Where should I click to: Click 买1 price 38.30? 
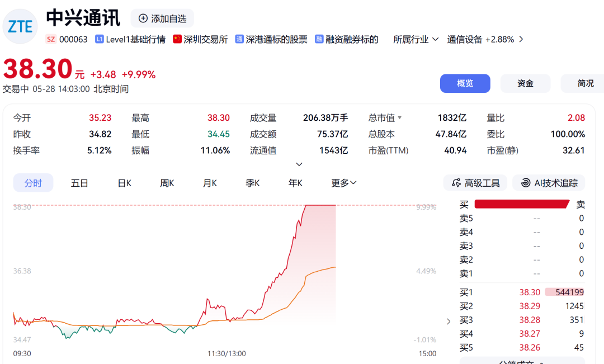(530, 292)
